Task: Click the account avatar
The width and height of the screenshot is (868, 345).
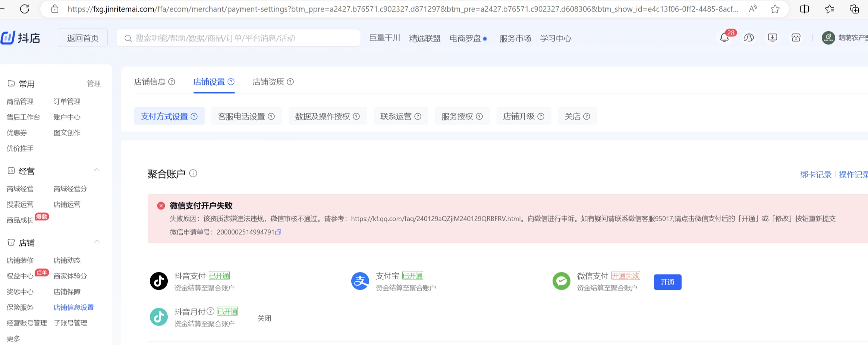Action: pyautogui.click(x=828, y=38)
